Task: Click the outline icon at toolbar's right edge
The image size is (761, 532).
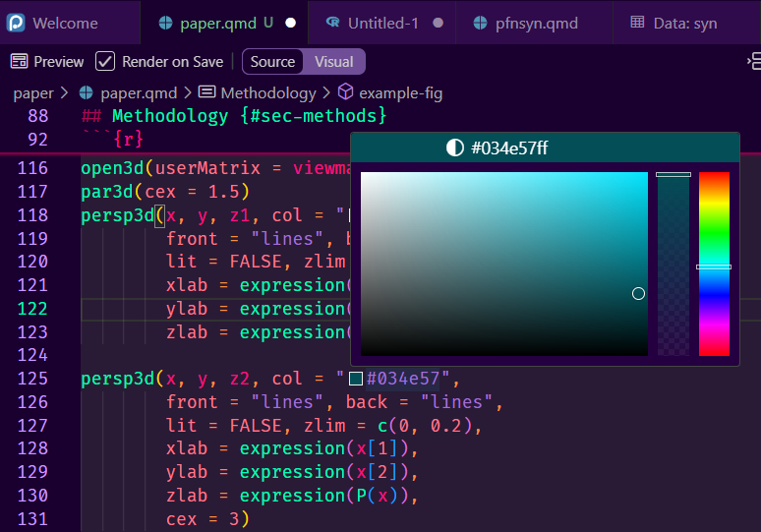Action: point(753,62)
